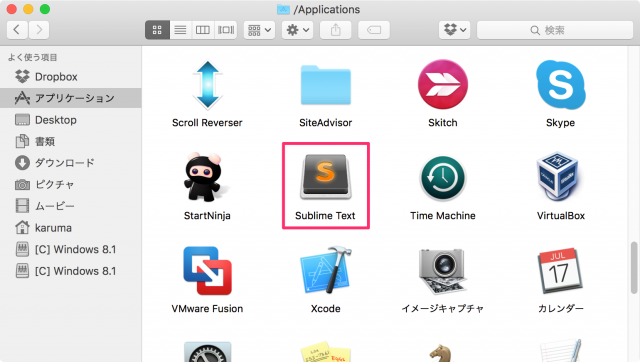Open ピクチャ in the sidebar

71,184
